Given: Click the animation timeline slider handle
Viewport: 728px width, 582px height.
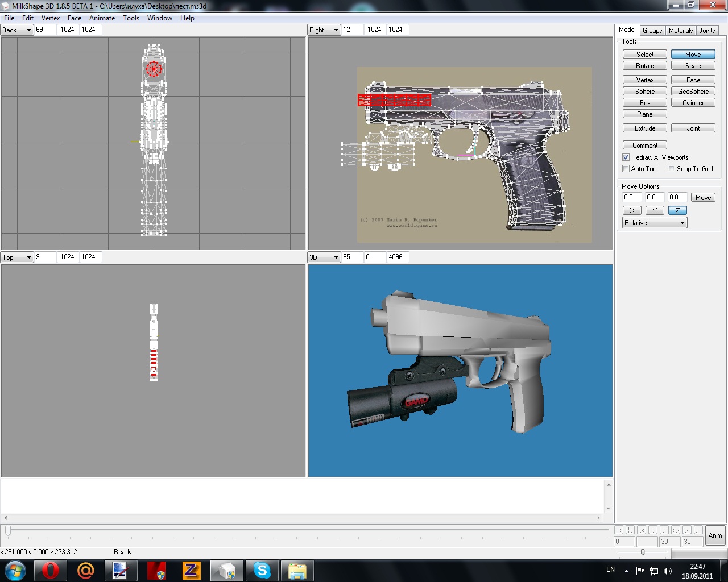Looking at the screenshot, I should pos(8,530).
